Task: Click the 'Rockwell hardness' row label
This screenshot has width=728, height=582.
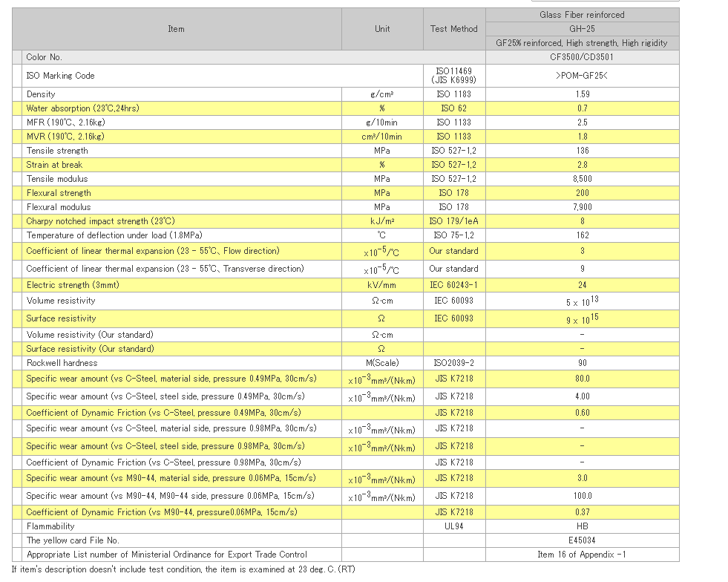Action: click(x=62, y=363)
